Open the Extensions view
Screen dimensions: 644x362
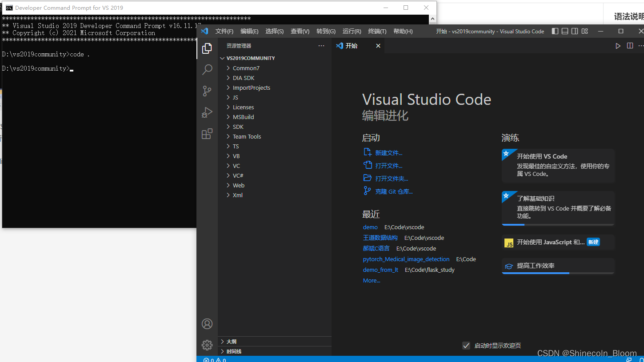coord(207,134)
